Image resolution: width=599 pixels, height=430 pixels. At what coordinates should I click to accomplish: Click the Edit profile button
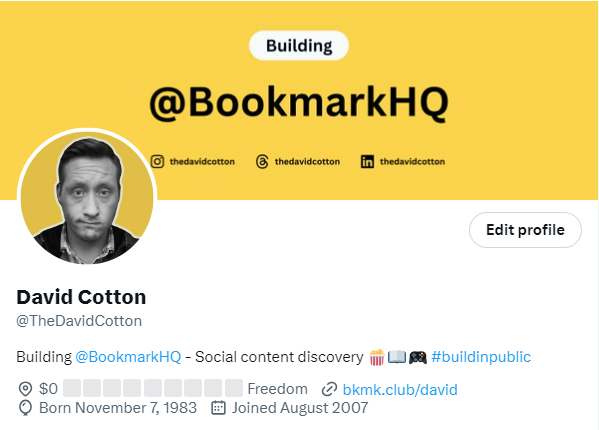[525, 230]
